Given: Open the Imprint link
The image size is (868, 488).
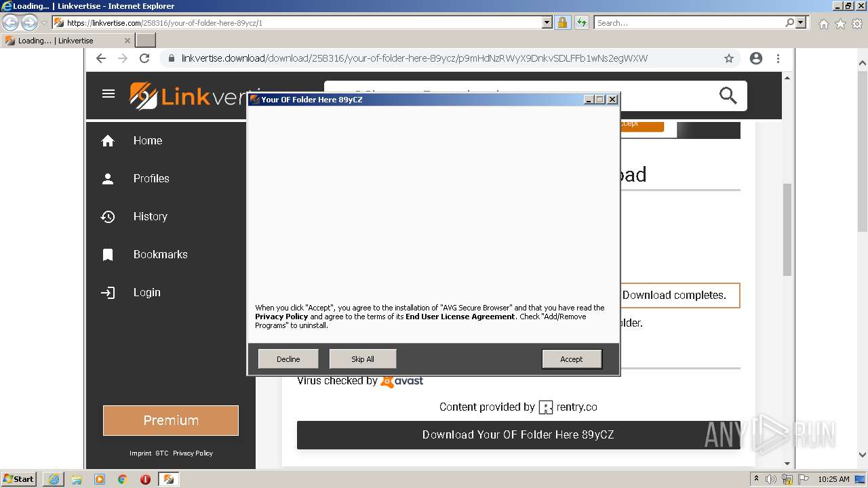Looking at the screenshot, I should pos(140,453).
